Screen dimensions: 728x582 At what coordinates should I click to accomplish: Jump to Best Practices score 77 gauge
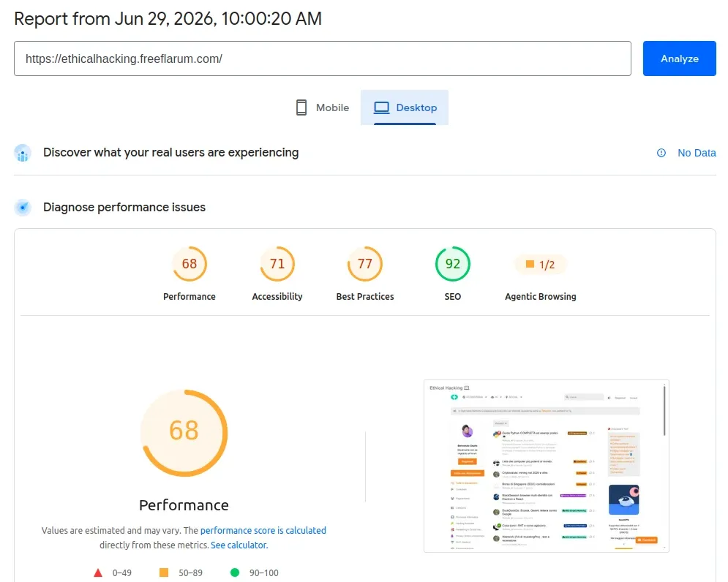pos(365,264)
